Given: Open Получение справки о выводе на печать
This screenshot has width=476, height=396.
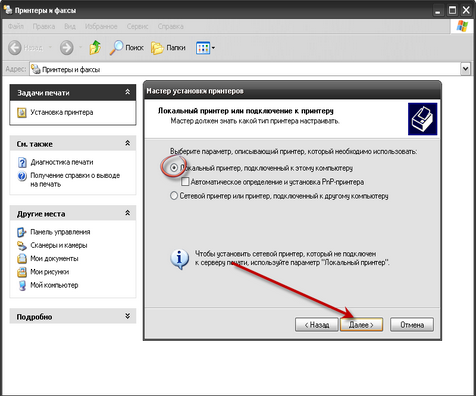Looking at the screenshot, I should point(75,180).
